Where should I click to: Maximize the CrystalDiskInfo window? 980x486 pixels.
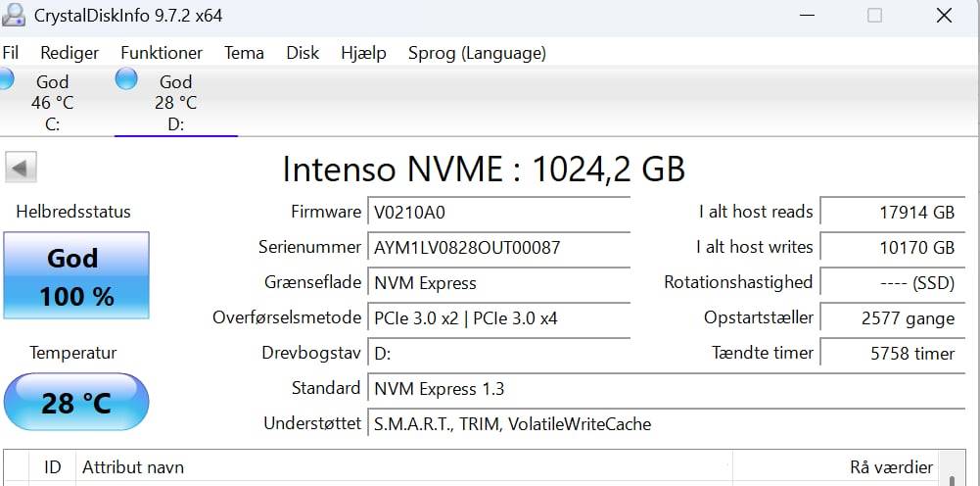[874, 16]
